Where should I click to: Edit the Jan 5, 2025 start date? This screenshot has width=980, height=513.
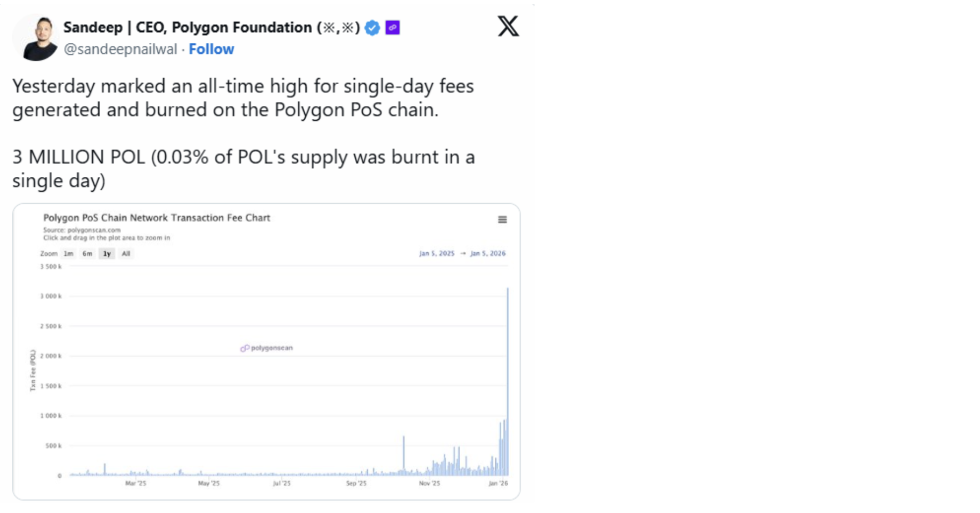[x=436, y=254]
